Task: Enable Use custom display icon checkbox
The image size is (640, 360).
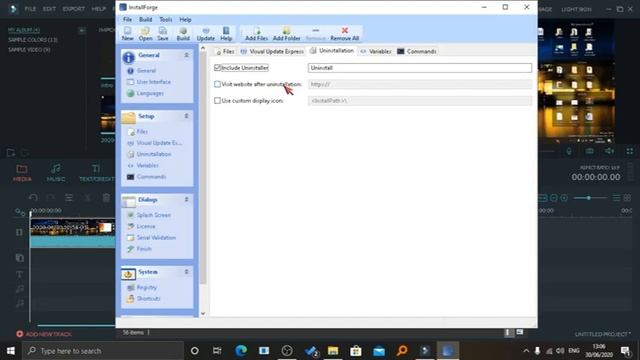Action: point(217,100)
